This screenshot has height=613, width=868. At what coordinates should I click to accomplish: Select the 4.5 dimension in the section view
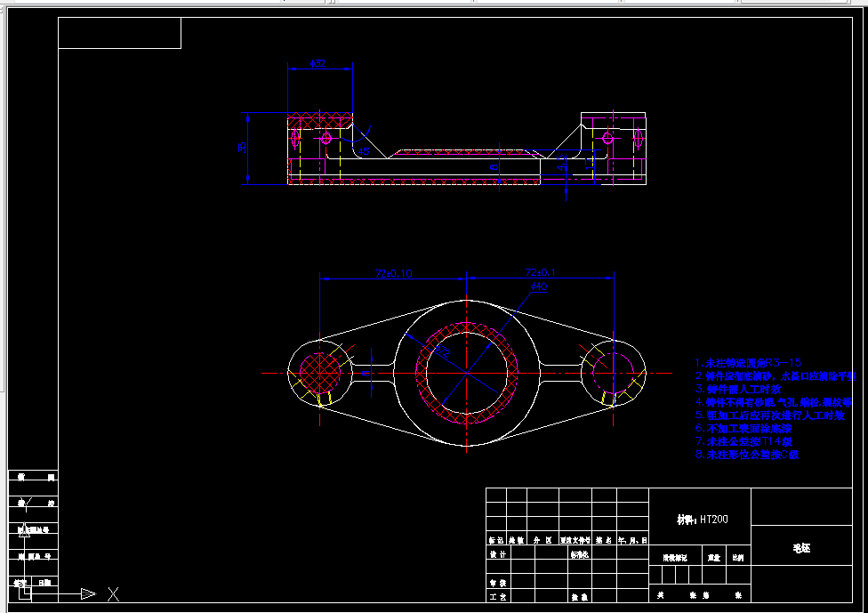click(x=561, y=162)
